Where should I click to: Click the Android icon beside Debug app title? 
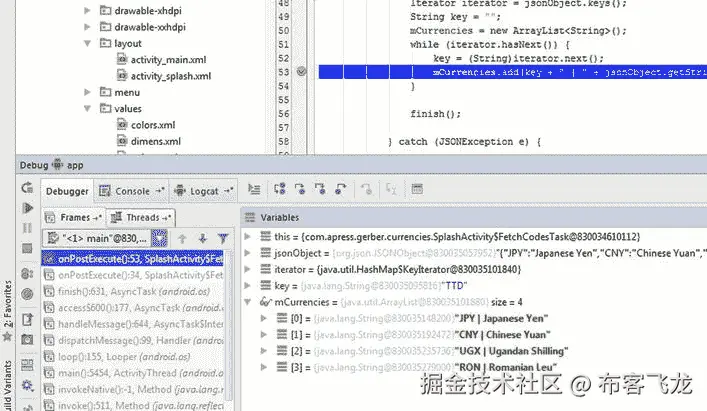(57, 164)
